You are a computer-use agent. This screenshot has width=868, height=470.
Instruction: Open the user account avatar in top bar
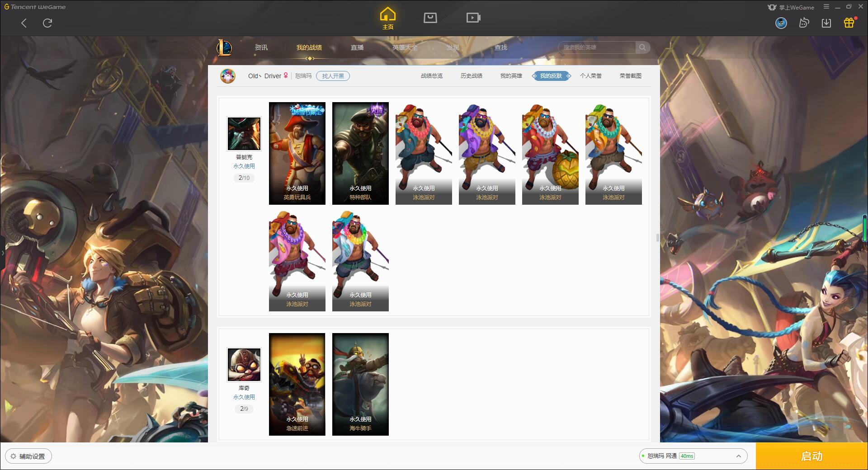(x=781, y=23)
